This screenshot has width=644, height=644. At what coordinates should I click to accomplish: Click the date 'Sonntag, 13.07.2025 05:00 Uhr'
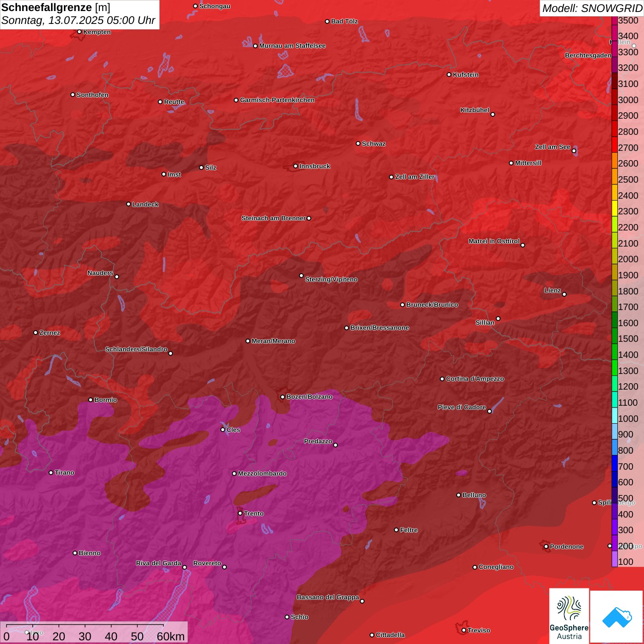pyautogui.click(x=78, y=21)
